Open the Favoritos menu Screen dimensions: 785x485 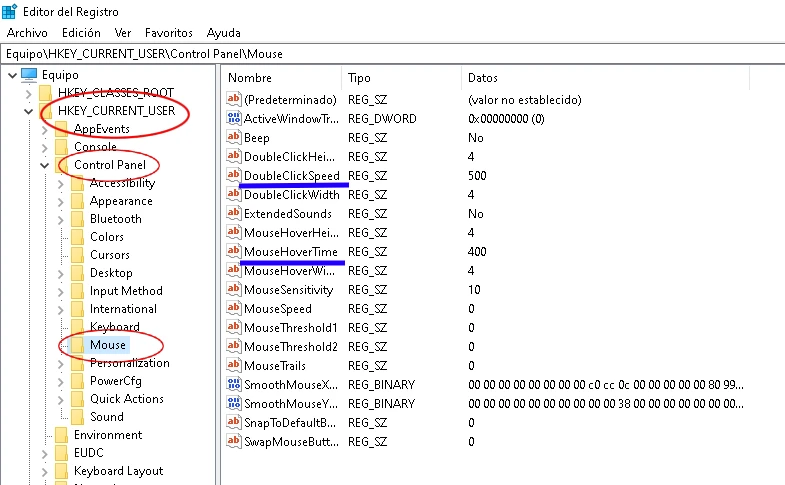click(169, 33)
